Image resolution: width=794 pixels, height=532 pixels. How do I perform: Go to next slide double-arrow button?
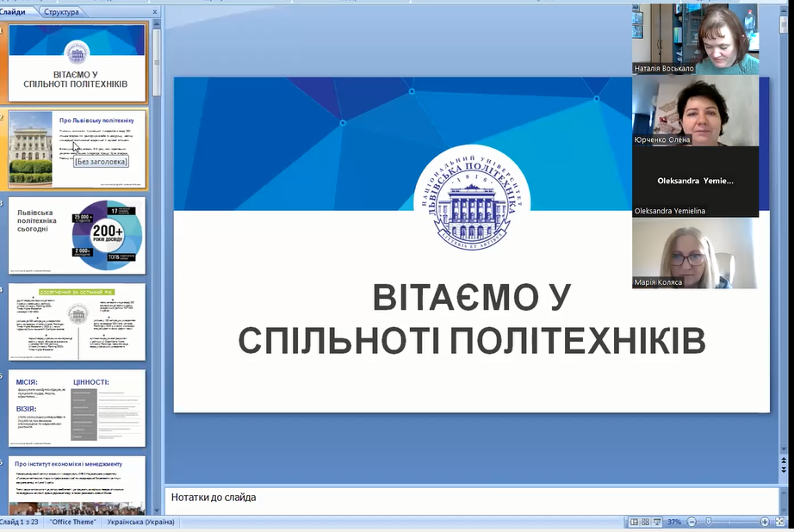coord(784,471)
